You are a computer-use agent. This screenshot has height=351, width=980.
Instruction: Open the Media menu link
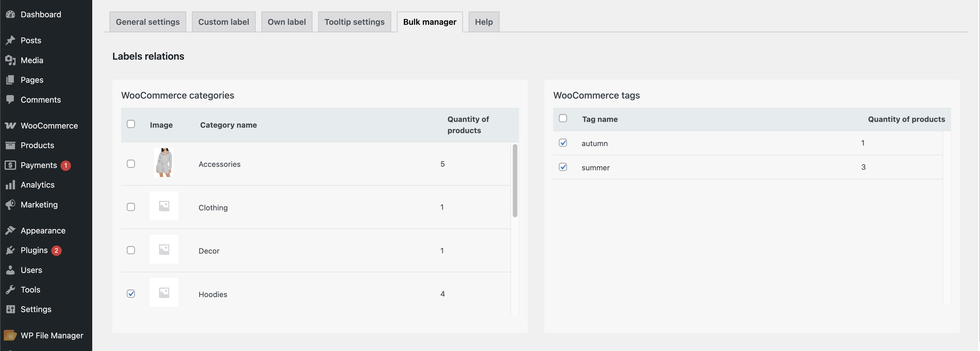pos(32,60)
